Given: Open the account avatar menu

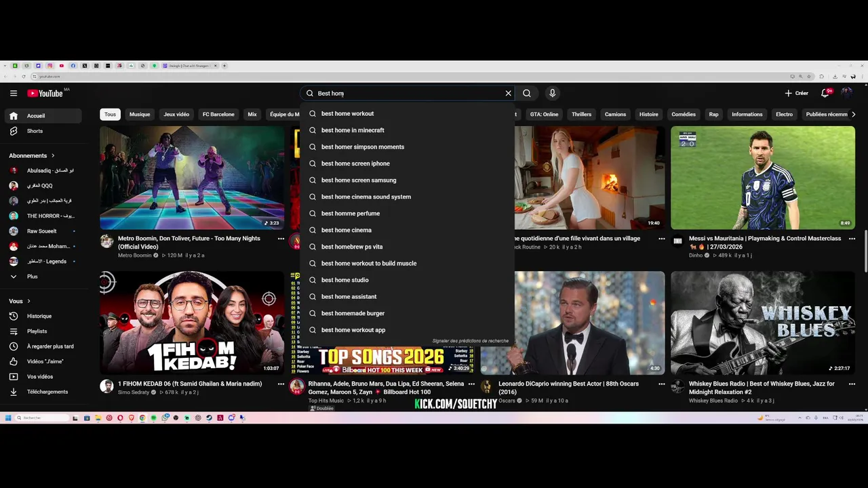Looking at the screenshot, I should (846, 93).
